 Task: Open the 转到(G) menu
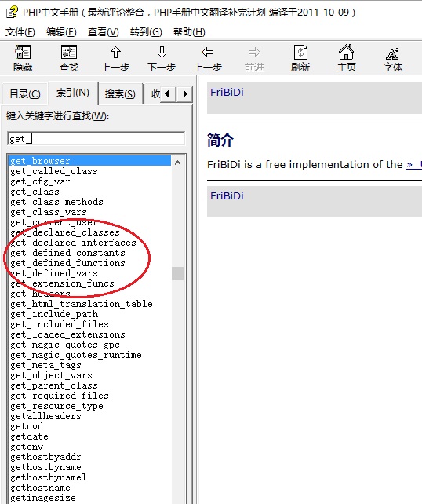[x=146, y=32]
